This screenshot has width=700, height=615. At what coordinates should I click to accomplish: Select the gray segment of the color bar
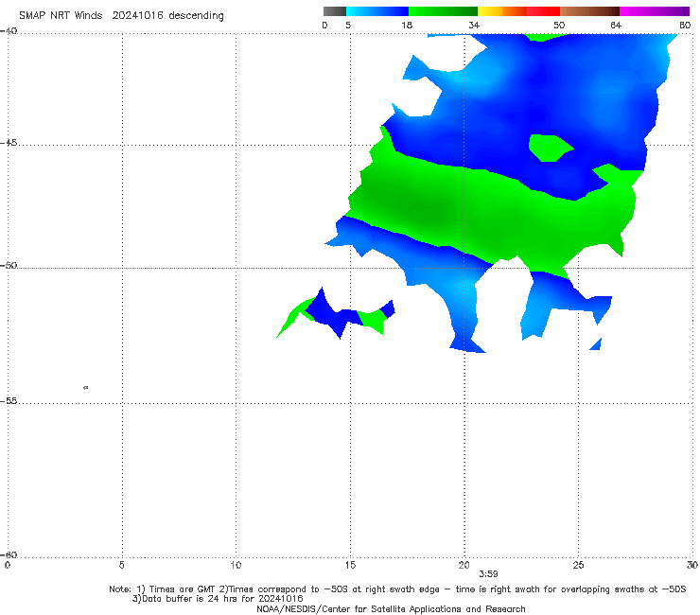point(335,11)
